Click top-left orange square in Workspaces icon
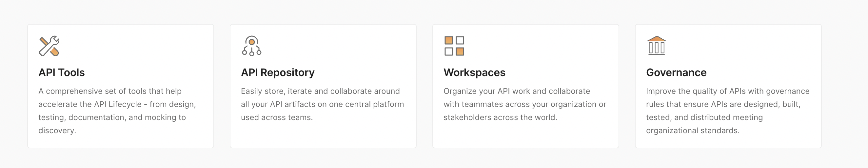This screenshot has height=168, width=868. tap(448, 40)
